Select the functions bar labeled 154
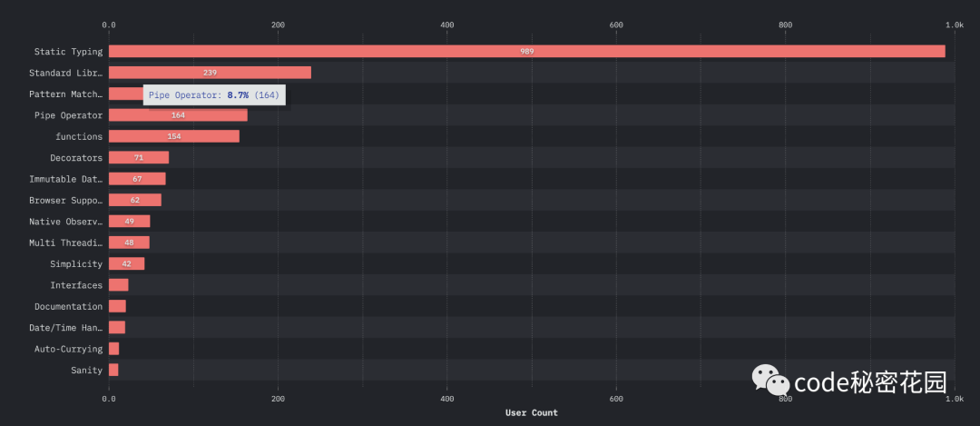This screenshot has width=980, height=426. pos(173,136)
